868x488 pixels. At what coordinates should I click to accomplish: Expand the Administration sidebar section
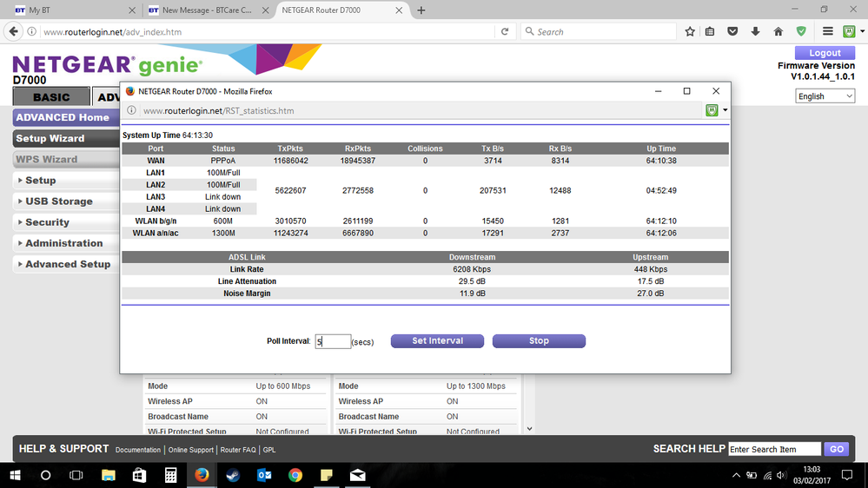point(66,243)
